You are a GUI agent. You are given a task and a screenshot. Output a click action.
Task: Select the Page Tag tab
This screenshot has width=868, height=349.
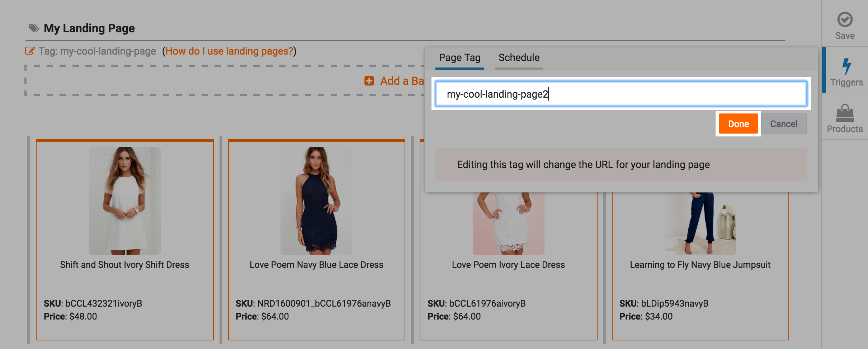(x=459, y=57)
